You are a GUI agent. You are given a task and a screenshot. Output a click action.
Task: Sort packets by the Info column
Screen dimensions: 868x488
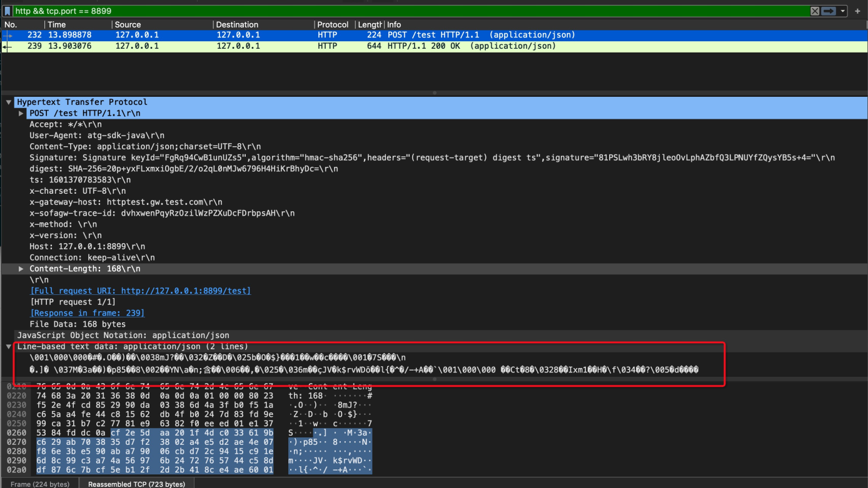tap(625, 24)
